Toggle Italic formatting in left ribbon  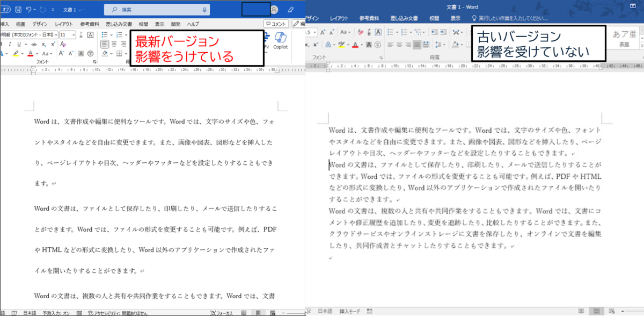(x=10, y=44)
